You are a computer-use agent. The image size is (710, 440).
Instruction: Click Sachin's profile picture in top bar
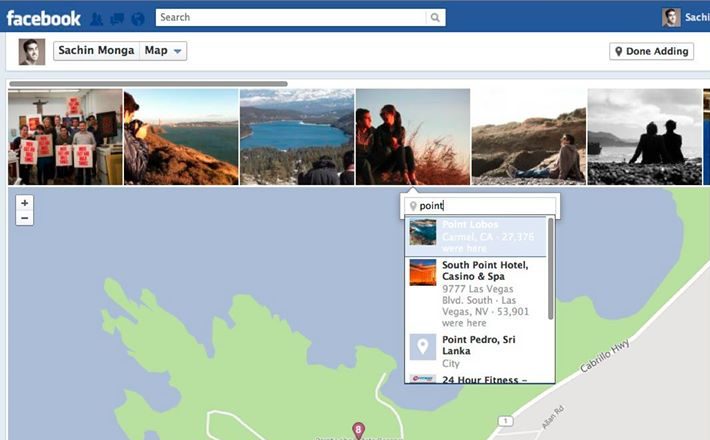pyautogui.click(x=670, y=17)
